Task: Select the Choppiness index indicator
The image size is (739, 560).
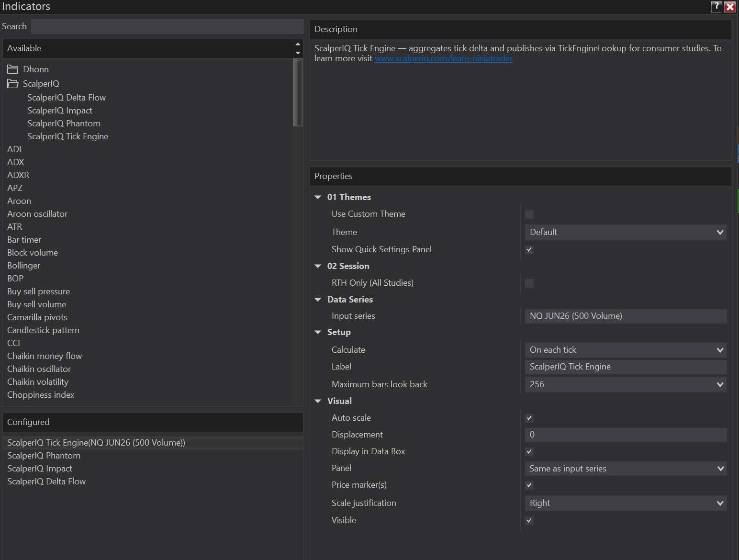Action: click(41, 395)
